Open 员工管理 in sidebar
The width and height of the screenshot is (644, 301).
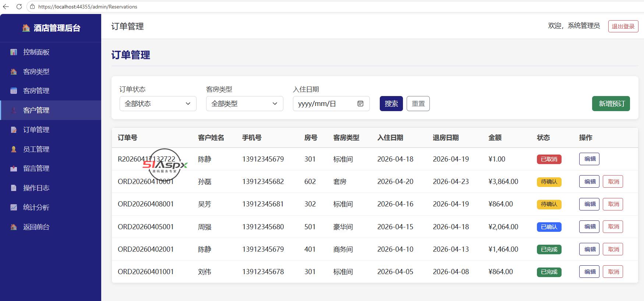coord(51,149)
